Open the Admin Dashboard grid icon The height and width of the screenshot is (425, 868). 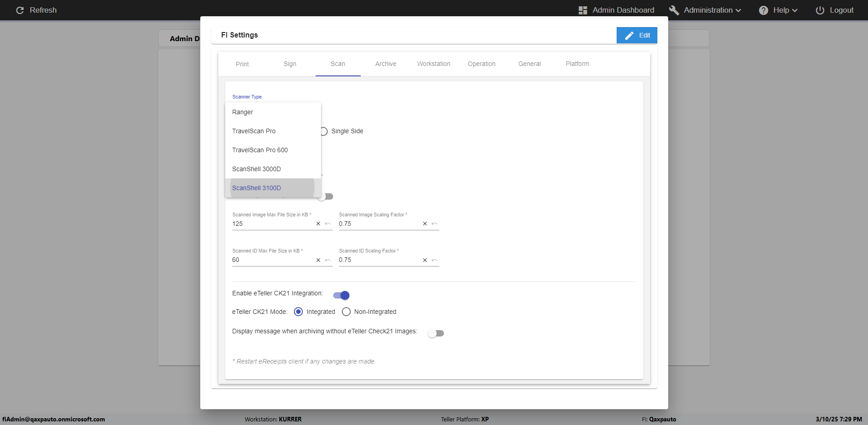pos(583,10)
